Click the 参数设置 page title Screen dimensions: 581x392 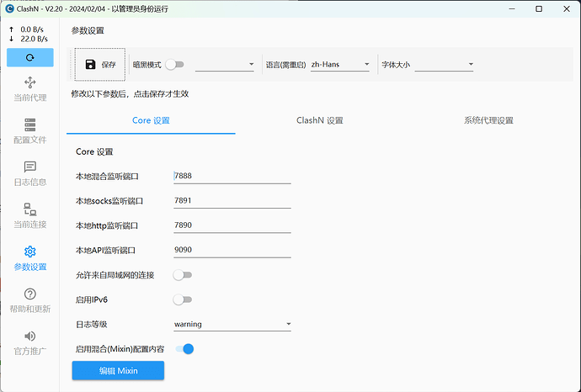pyautogui.click(x=88, y=31)
